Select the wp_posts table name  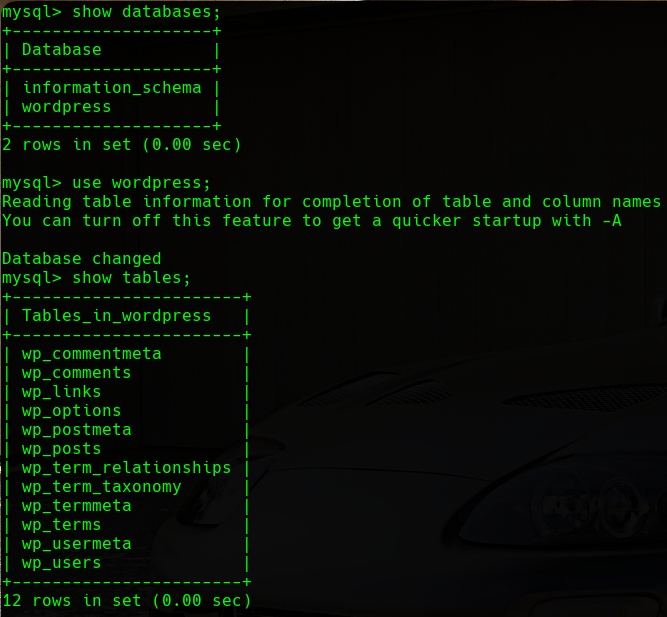(62, 449)
